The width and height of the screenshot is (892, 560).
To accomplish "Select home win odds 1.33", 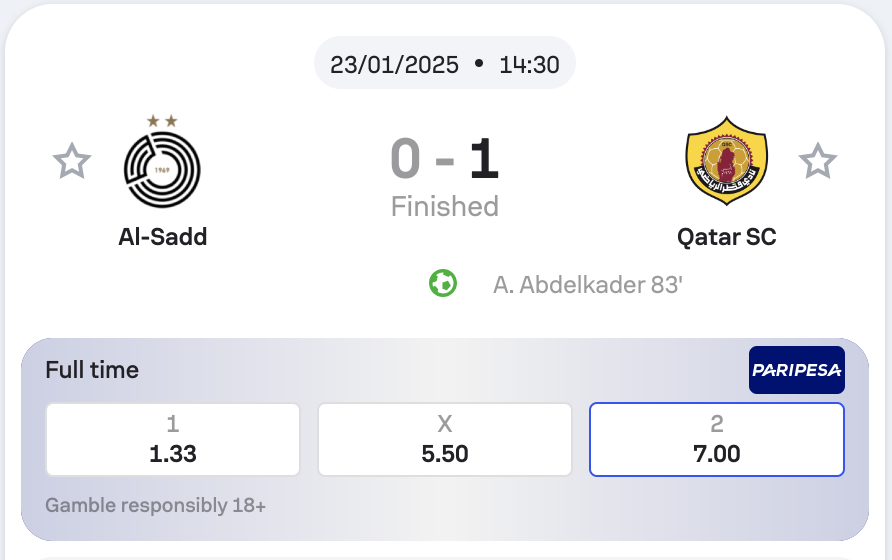I will tap(173, 439).
